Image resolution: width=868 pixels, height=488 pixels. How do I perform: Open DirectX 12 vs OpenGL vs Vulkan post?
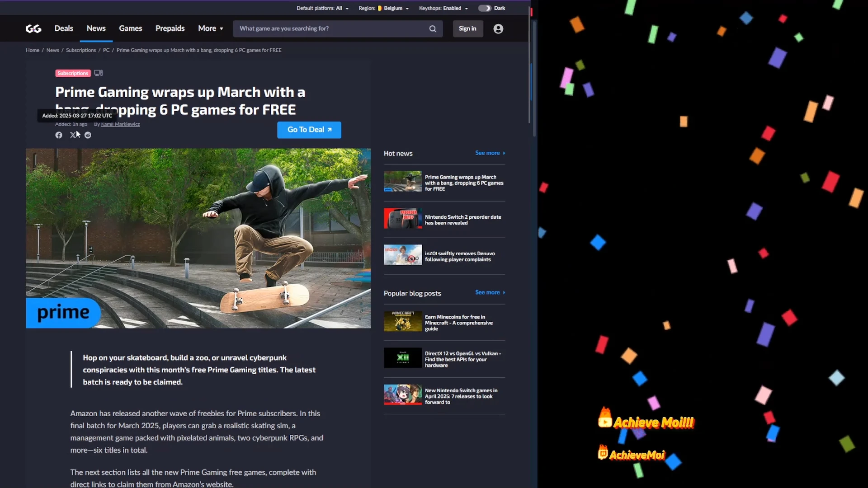pyautogui.click(x=463, y=360)
